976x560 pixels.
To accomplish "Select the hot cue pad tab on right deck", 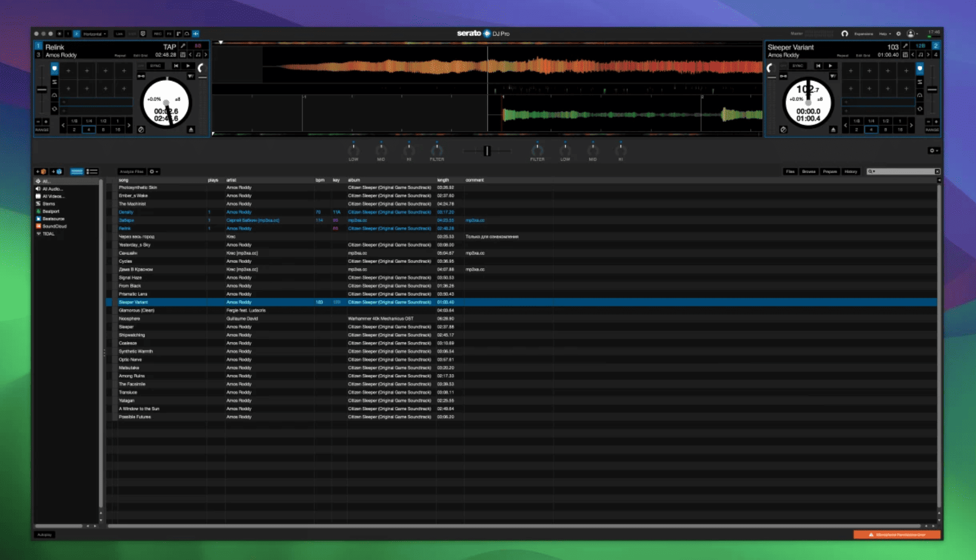I will pos(920,68).
